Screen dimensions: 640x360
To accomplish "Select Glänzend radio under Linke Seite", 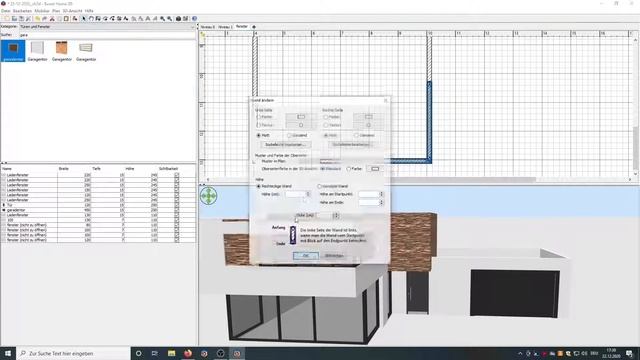I will tap(289, 135).
